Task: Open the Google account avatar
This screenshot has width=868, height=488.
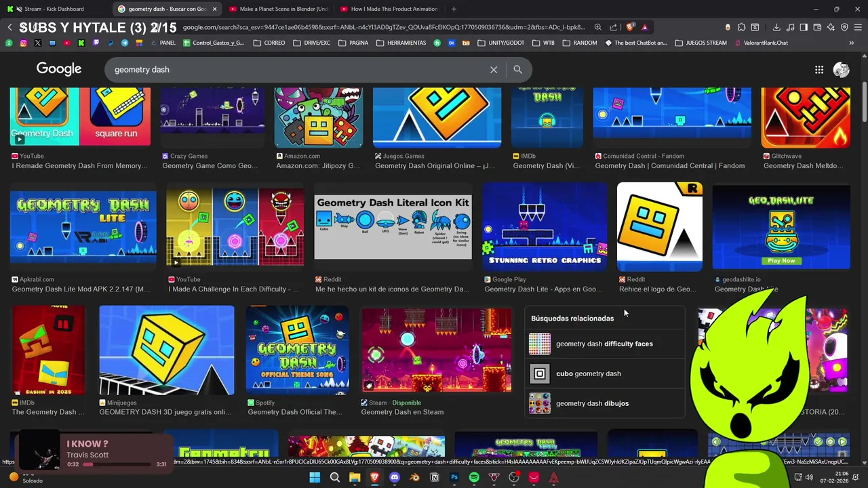Action: [x=842, y=69]
